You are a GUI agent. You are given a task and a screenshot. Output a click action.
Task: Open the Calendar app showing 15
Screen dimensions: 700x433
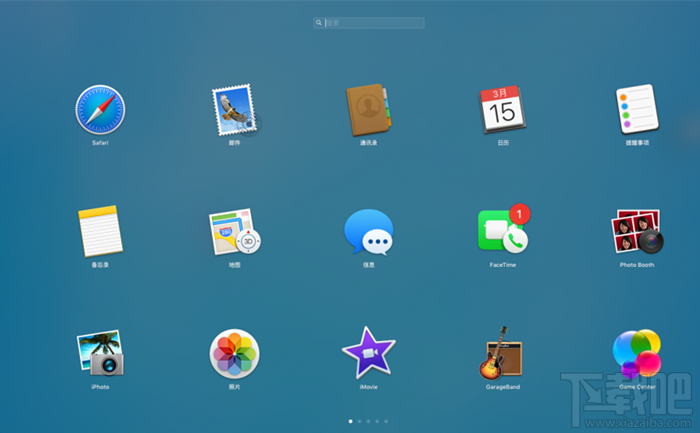coord(502,109)
